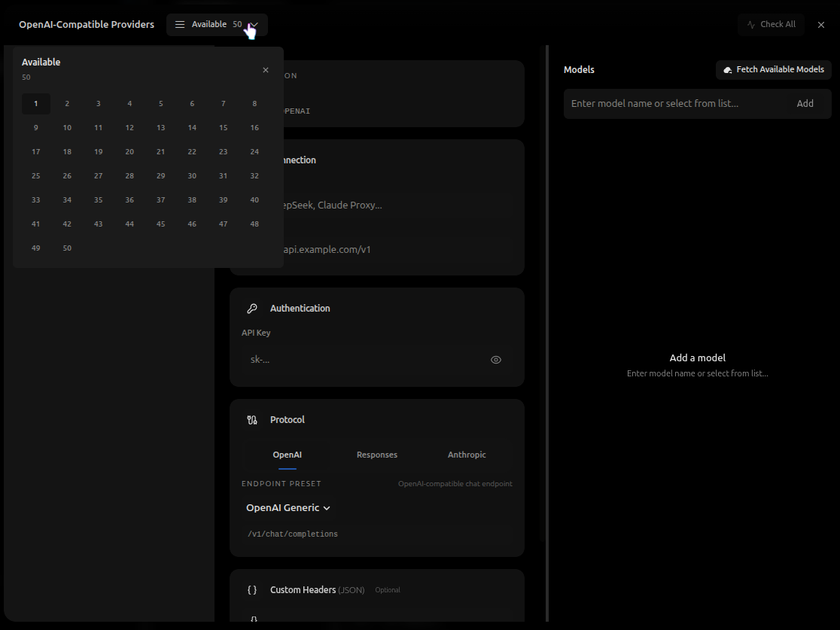Switch to the Anthropic protocol tab

click(x=467, y=455)
